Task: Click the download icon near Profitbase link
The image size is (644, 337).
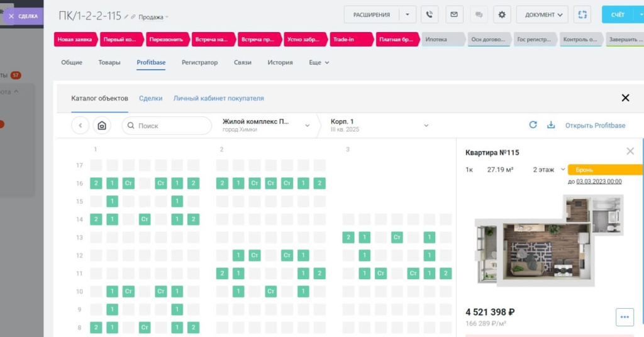Action: pos(551,125)
